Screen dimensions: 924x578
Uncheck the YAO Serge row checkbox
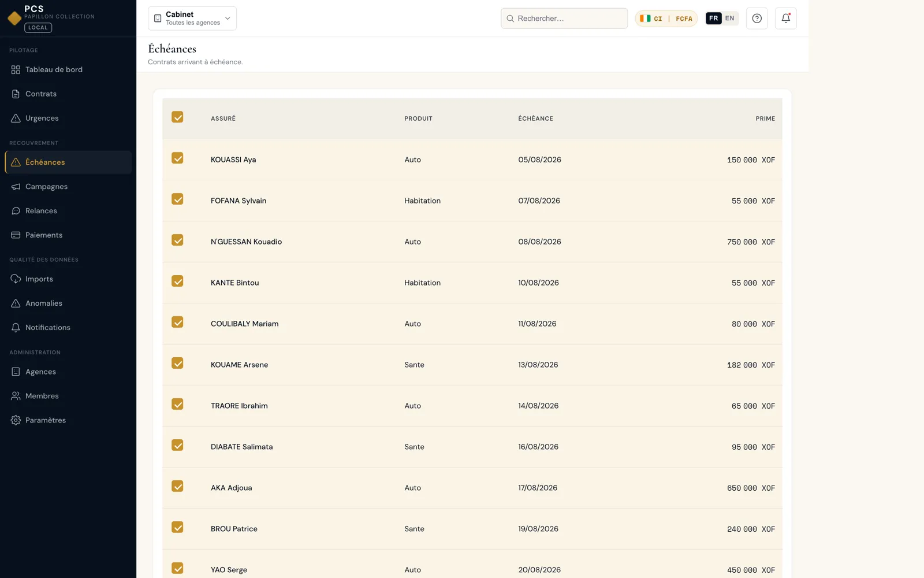point(177,569)
